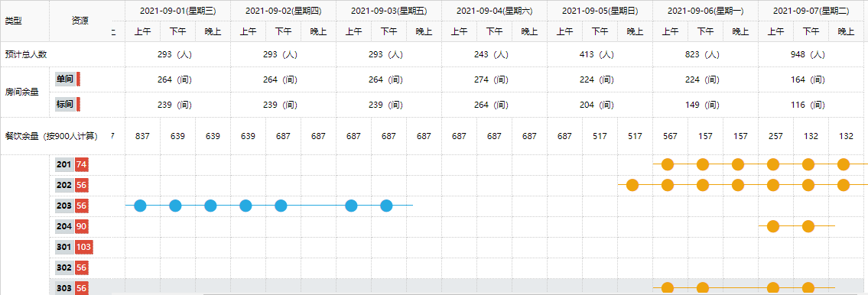Click the 413 (人) expected headcount cell
Image resolution: width=868 pixels, height=295 pixels.
600,55
